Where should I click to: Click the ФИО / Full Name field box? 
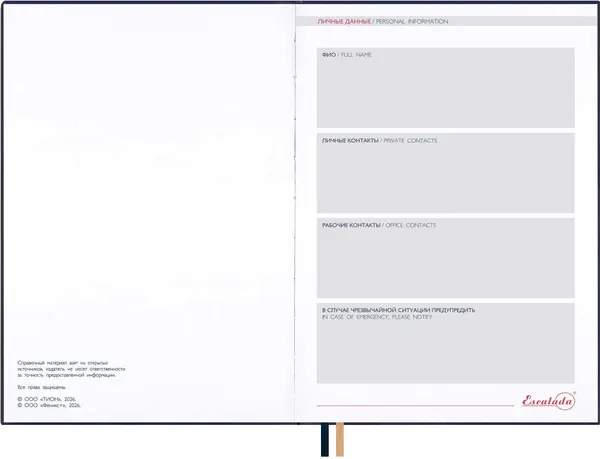click(445, 88)
